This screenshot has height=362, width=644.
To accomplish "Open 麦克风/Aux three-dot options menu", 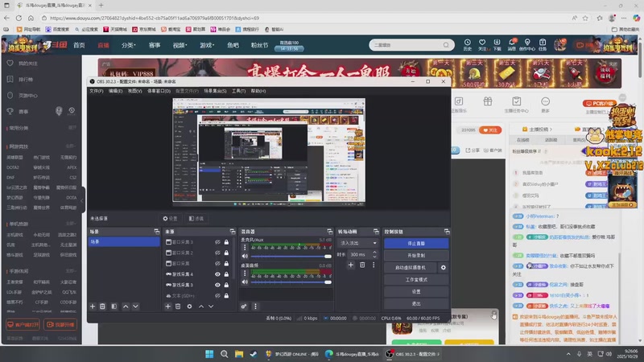I will click(246, 248).
